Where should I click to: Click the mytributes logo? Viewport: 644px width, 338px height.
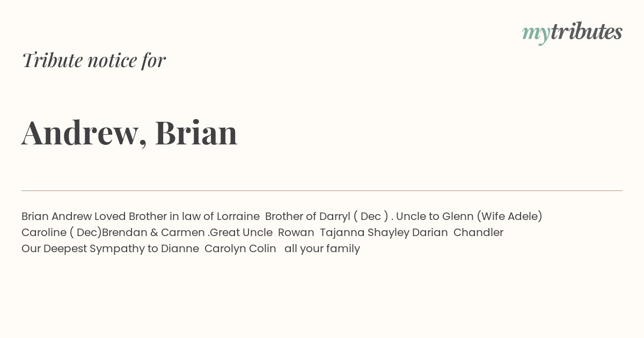pos(572,32)
